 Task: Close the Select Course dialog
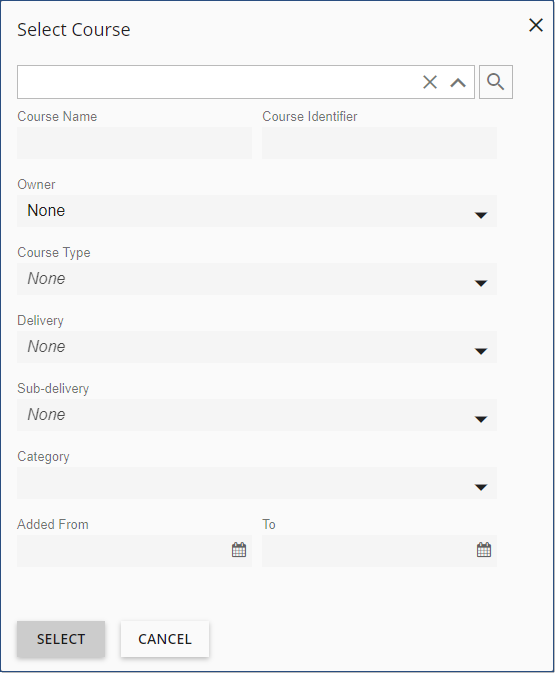coord(536,25)
